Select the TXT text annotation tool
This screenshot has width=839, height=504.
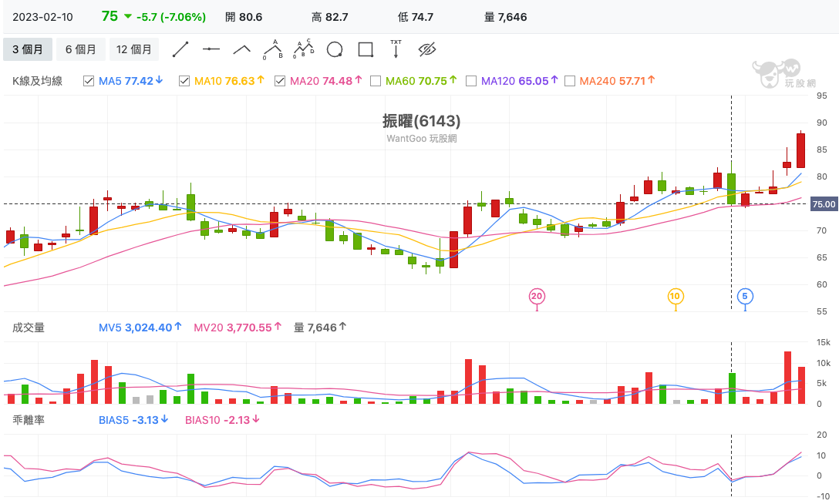pyautogui.click(x=396, y=49)
